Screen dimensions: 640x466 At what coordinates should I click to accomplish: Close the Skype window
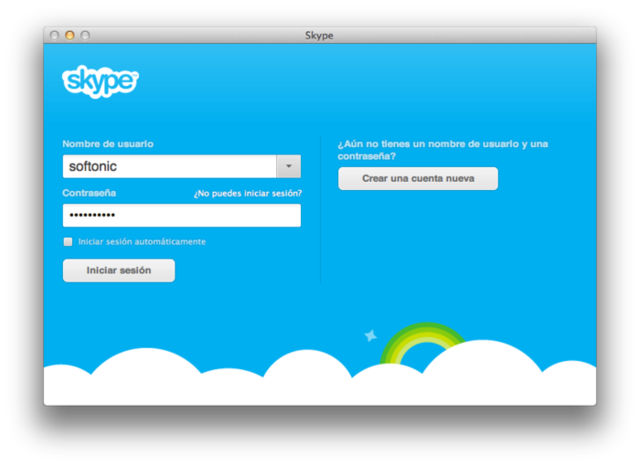point(54,36)
